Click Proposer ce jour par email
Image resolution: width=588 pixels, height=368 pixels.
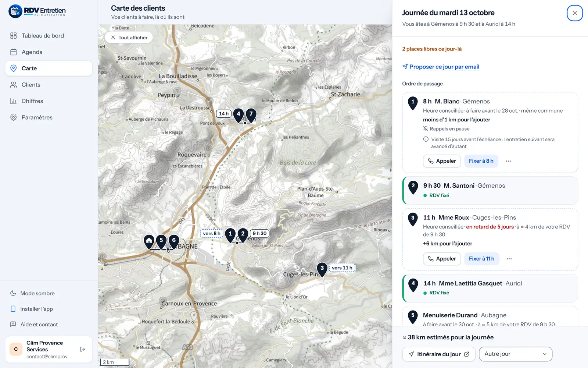click(441, 67)
